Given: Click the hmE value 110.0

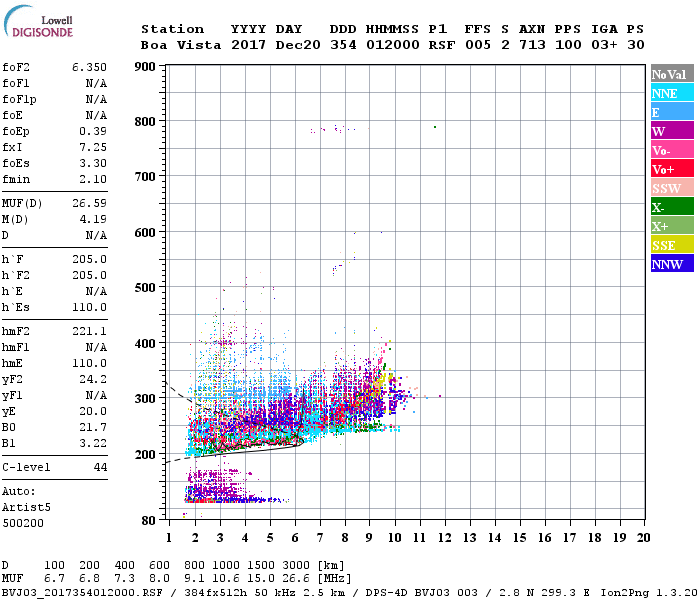Looking at the screenshot, I should click(x=89, y=363).
